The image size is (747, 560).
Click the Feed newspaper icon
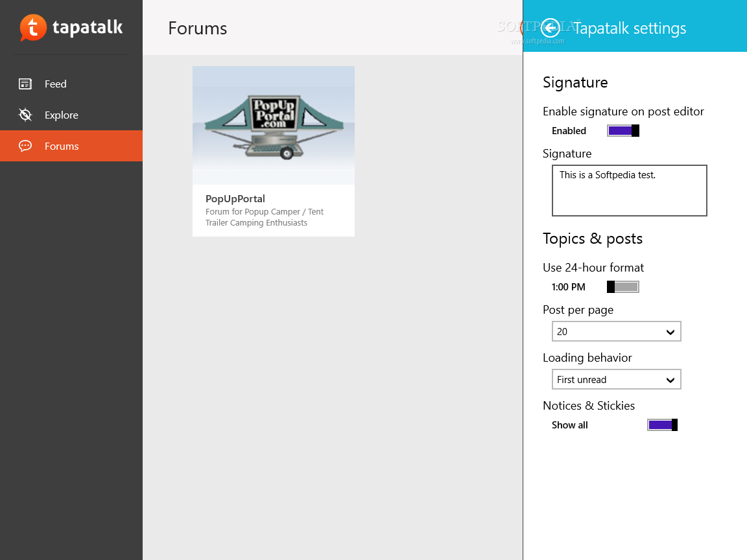pos(25,84)
